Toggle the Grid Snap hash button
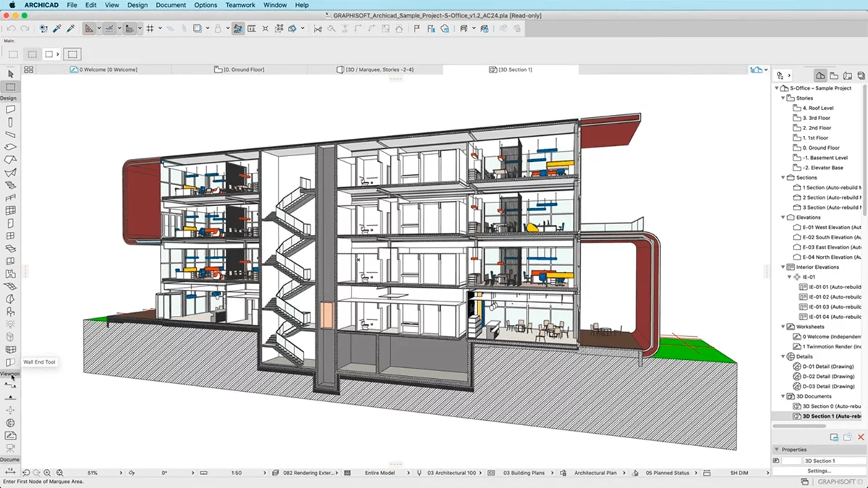The width and height of the screenshot is (868, 488). [150, 29]
